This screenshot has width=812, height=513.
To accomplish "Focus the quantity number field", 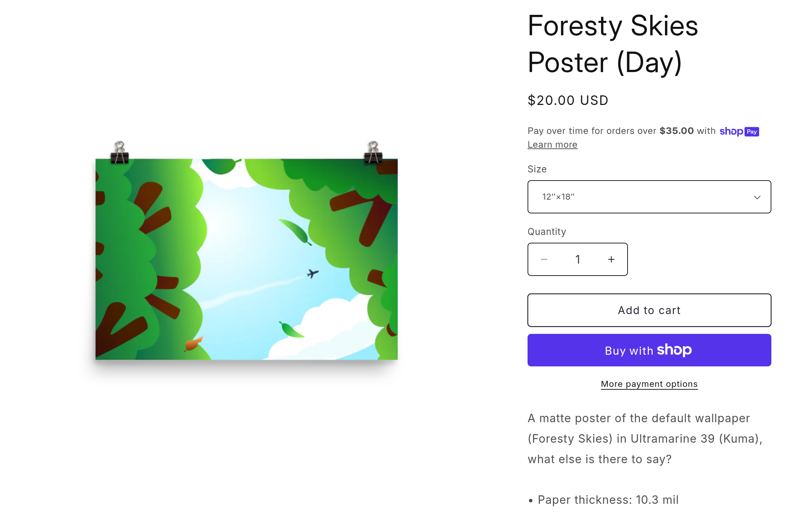I will pyautogui.click(x=578, y=259).
